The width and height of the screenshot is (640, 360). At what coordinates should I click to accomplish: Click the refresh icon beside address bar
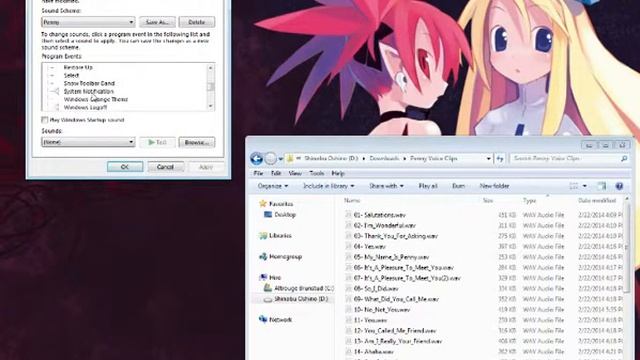(x=500, y=158)
